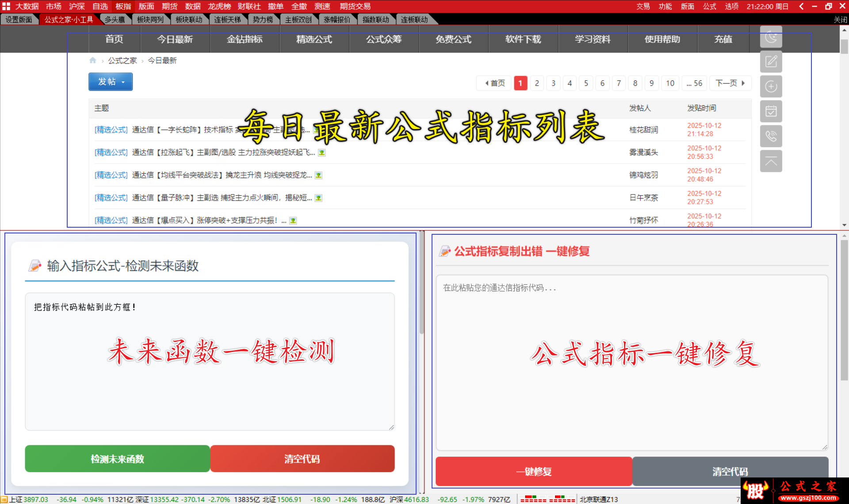The image size is (849, 504).
Task: Click the back-to-top arrow sidebar icon
Action: point(771,161)
